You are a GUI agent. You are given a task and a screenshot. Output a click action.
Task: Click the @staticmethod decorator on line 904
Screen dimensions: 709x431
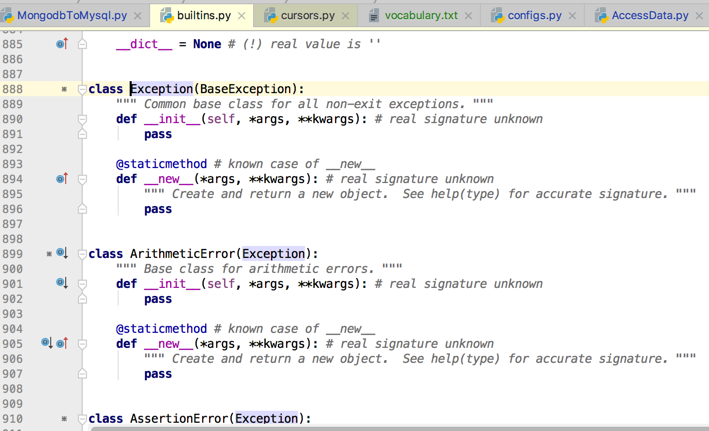pos(161,328)
